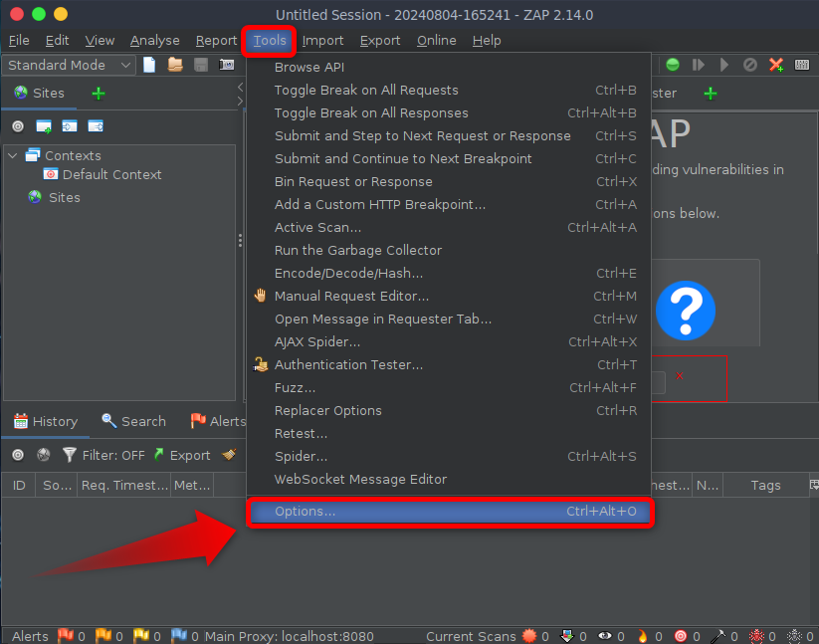Select the Sites tree node

click(x=55, y=197)
